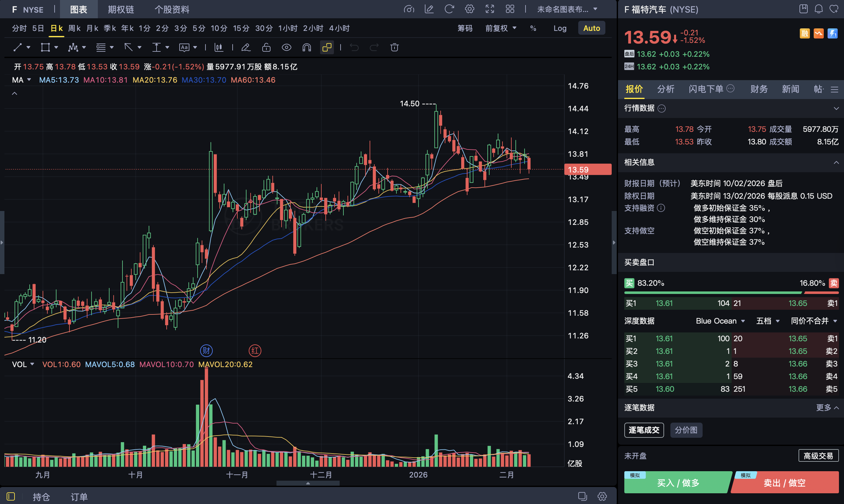Click the blue 财 earnings marker
The height and width of the screenshot is (504, 844).
[206, 350]
